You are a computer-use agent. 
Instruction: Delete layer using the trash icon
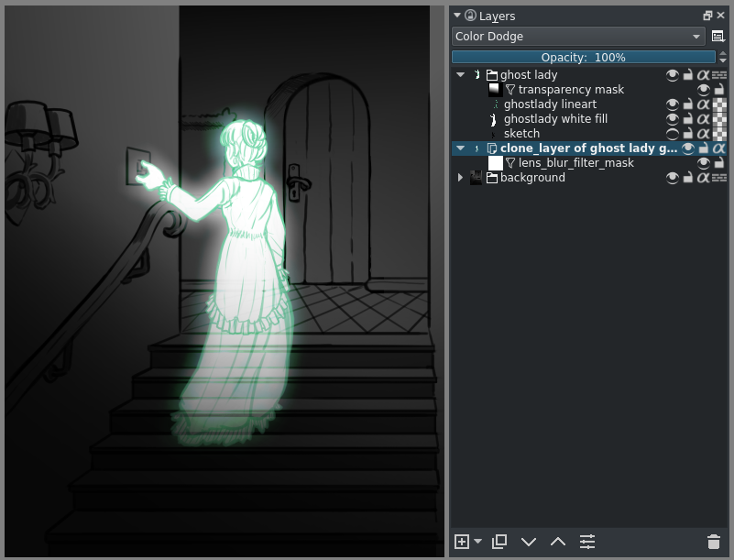714,542
